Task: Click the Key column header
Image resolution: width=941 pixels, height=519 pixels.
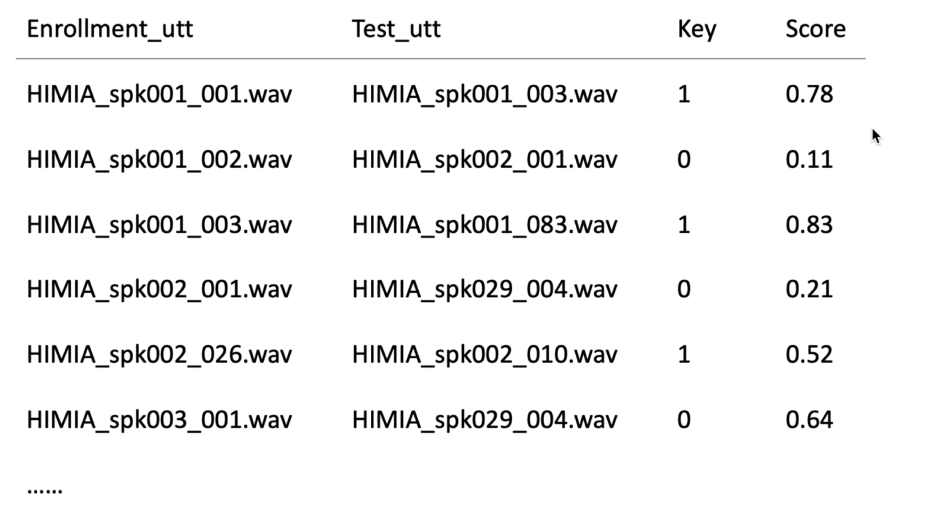Action: pos(697,29)
